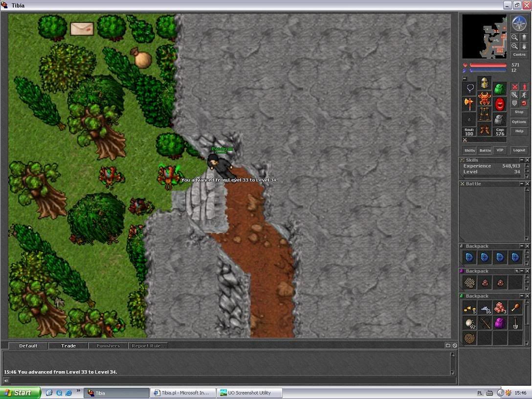Image resolution: width=532 pixels, height=399 pixels.
Task: Select the chain mesh item in Backpack
Action: pyautogui.click(x=469, y=282)
